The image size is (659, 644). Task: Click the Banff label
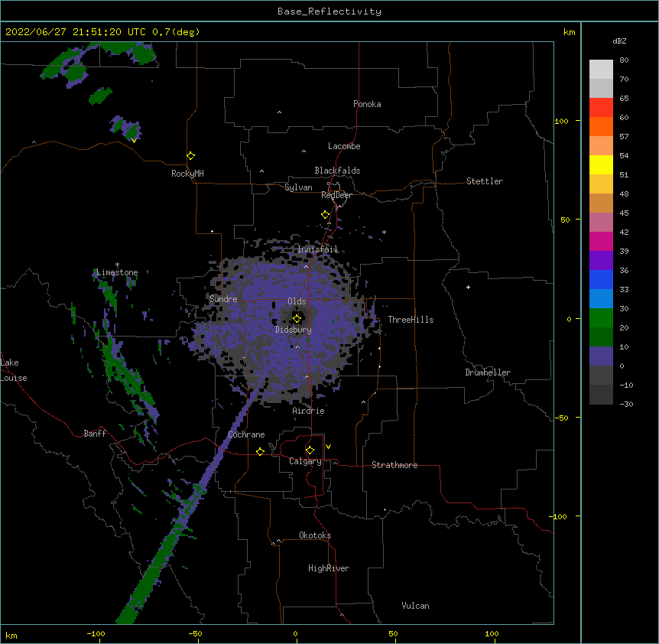(x=95, y=434)
